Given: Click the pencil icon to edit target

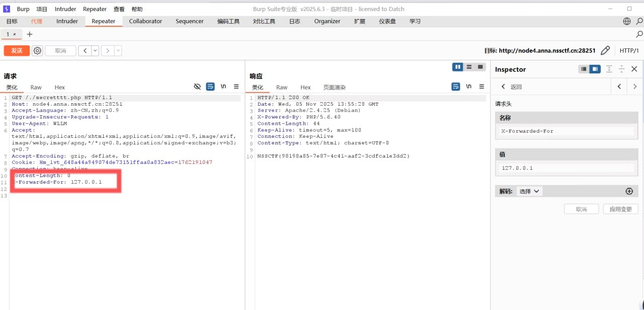Looking at the screenshot, I should (605, 51).
